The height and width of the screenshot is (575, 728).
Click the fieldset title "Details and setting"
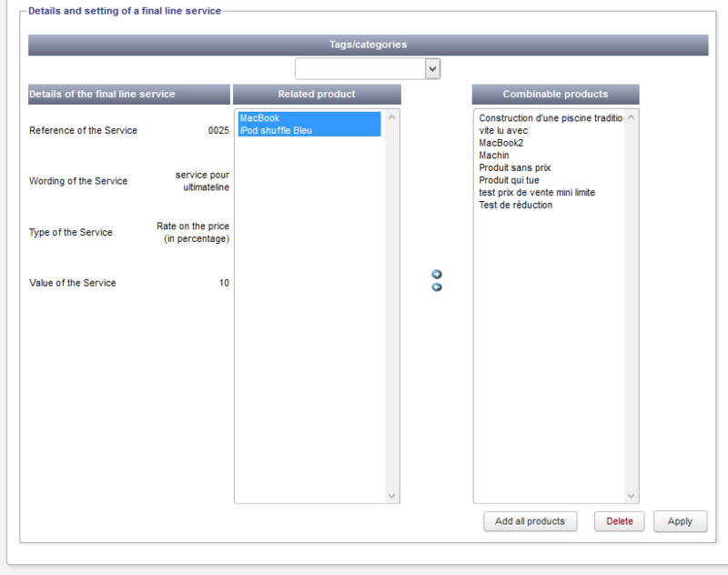pos(125,11)
